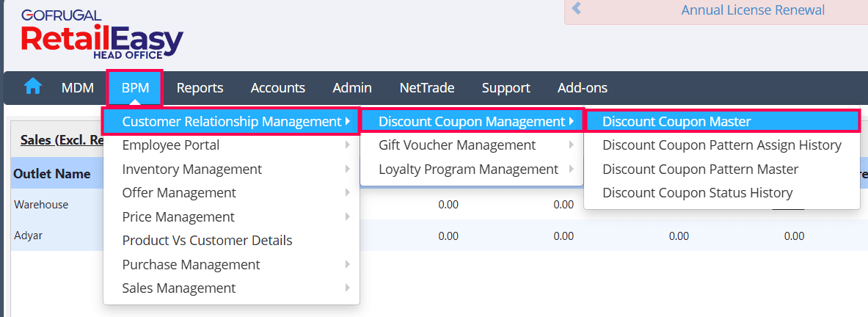Viewport: 868px width, 317px height.
Task: Expand the Sales Management submenu
Action: pos(231,288)
